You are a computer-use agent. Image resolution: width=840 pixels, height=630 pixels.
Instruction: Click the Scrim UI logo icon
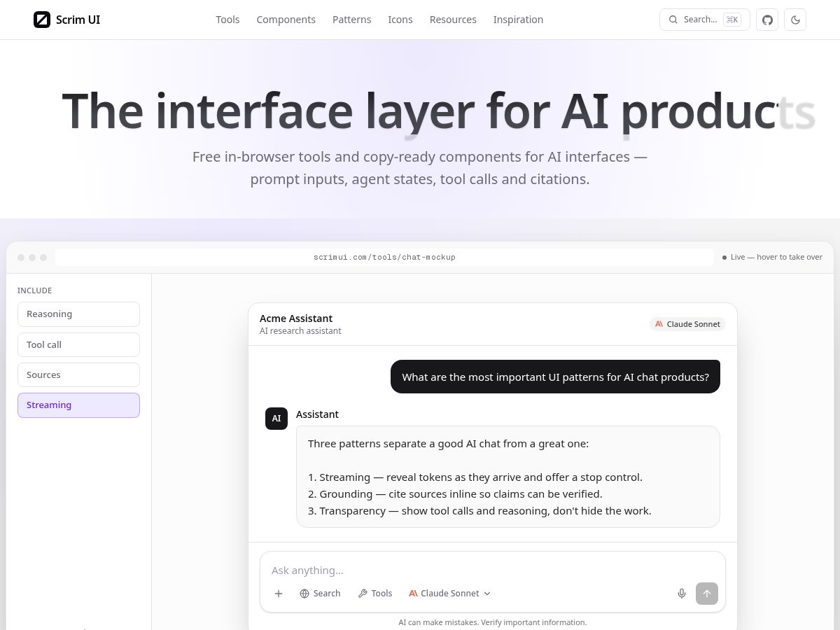pos(42,20)
